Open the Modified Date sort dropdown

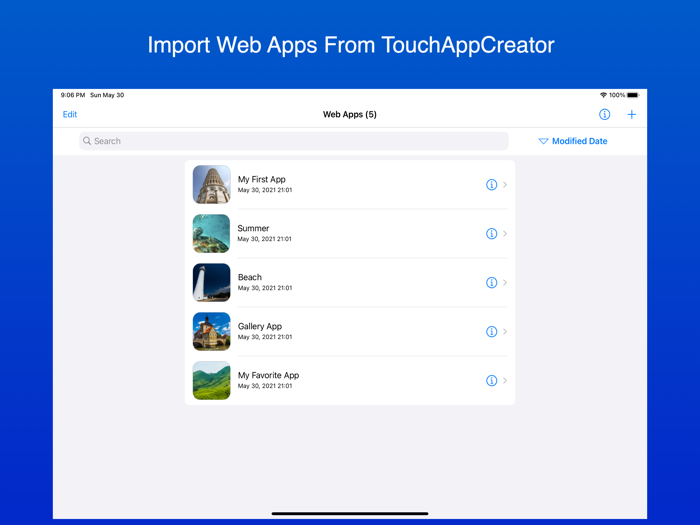[x=573, y=141]
